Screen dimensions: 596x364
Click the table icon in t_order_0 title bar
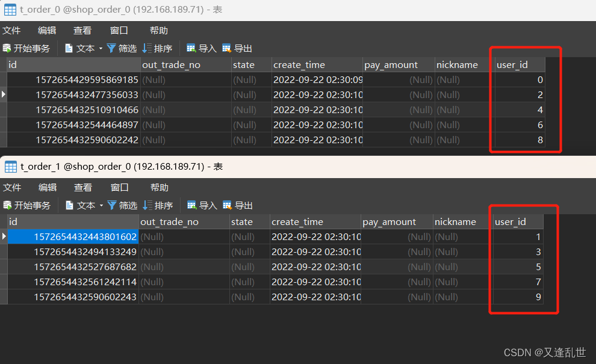pos(10,10)
